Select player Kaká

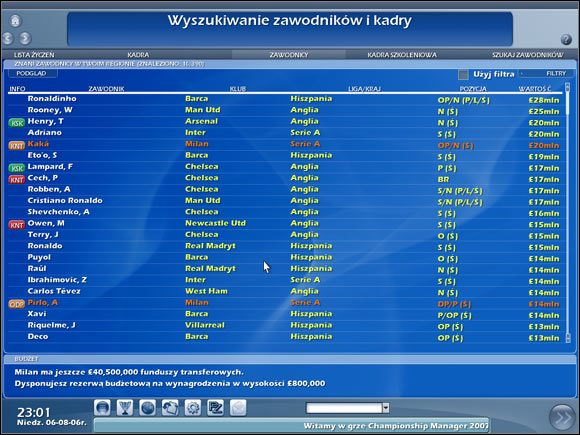(x=38, y=144)
